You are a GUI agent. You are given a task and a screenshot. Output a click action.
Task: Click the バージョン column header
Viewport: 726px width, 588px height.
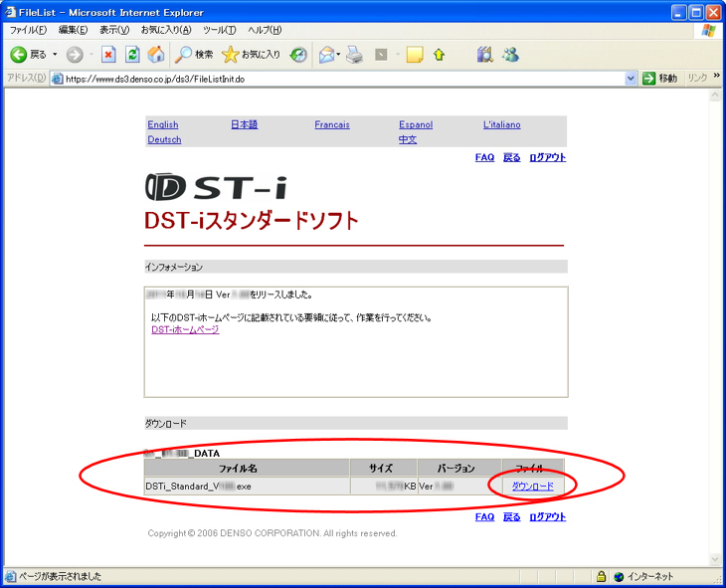point(459,468)
